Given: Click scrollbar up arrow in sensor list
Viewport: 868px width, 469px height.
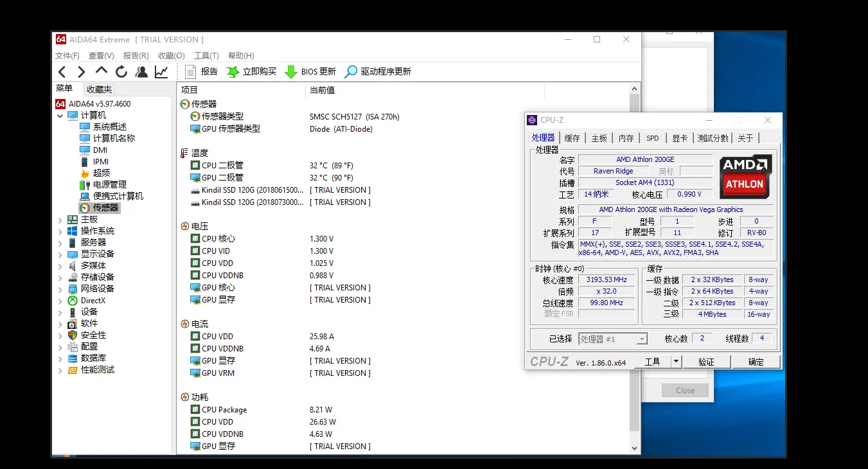Looking at the screenshot, I should point(635,90).
